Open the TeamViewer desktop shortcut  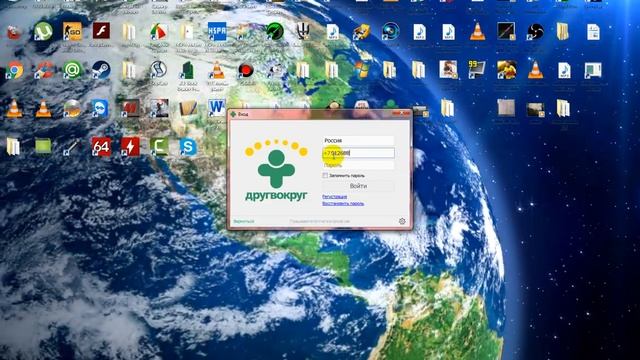(100, 109)
